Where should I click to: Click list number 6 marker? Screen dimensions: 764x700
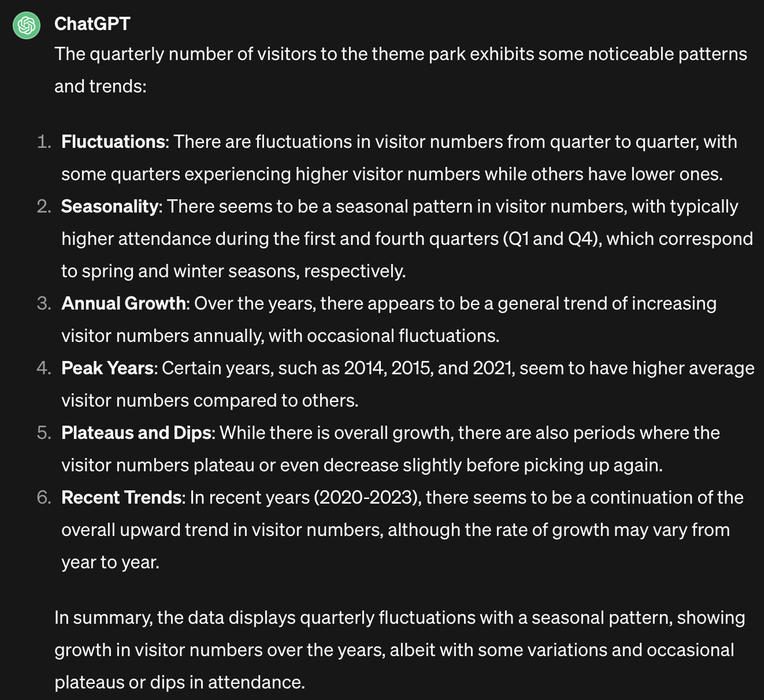44,498
